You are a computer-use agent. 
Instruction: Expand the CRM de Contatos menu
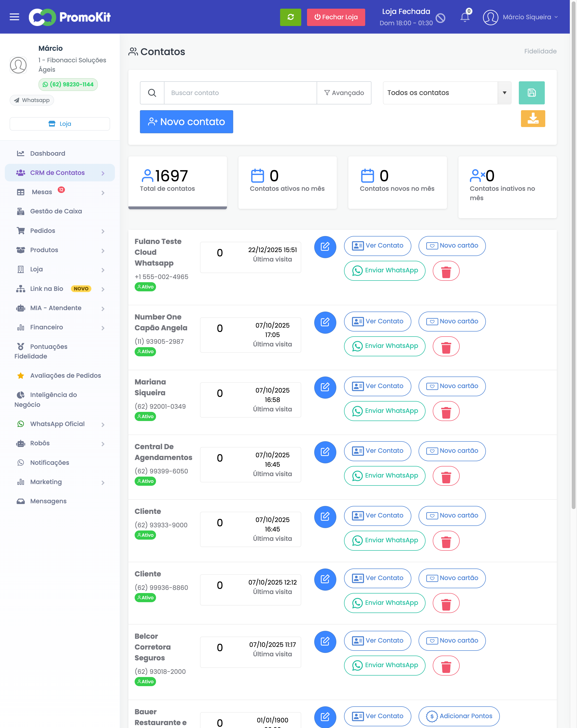tap(60, 173)
